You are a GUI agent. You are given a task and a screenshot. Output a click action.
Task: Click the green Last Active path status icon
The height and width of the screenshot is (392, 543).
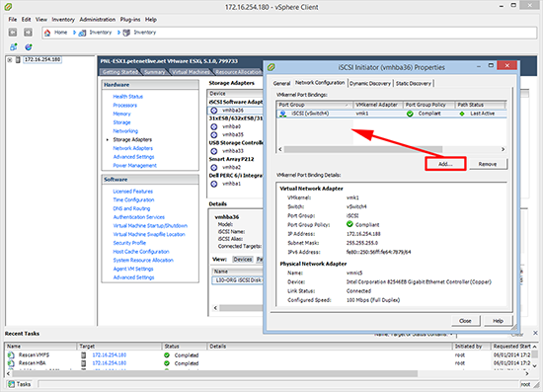pyautogui.click(x=462, y=114)
